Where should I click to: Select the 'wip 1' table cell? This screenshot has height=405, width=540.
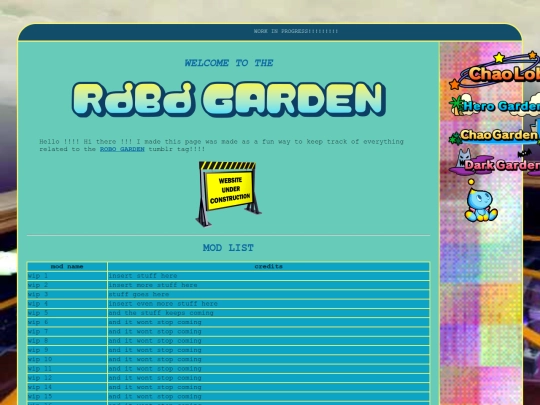[67, 276]
